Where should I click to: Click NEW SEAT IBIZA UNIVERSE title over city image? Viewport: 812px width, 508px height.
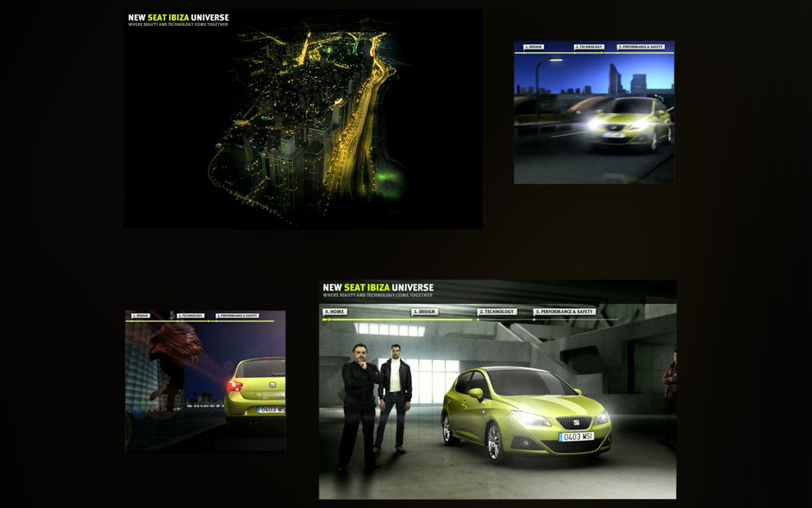[x=178, y=18]
